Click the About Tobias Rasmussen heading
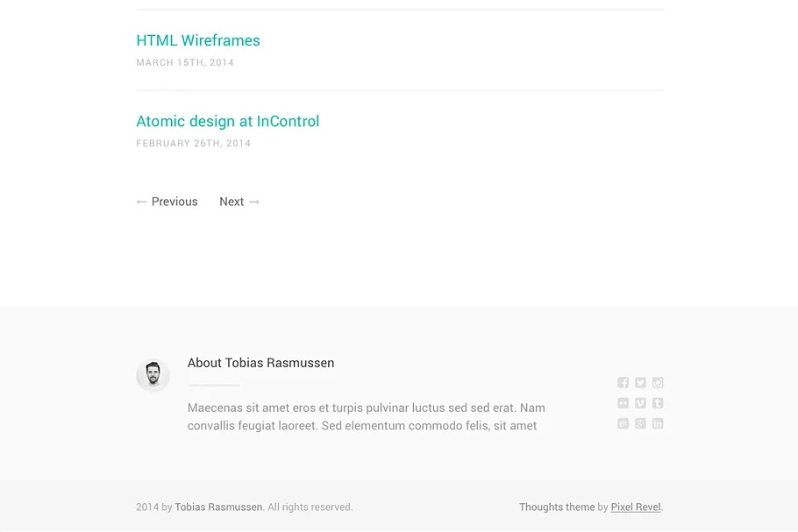798x532 pixels. 260,363
